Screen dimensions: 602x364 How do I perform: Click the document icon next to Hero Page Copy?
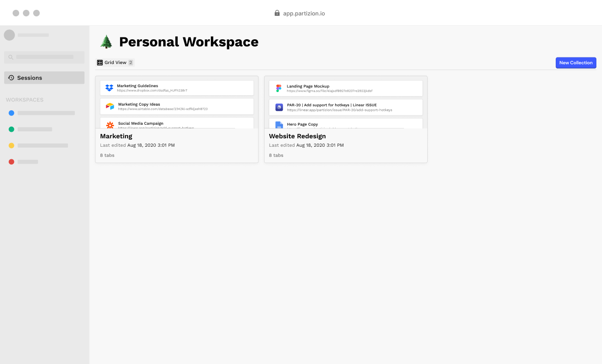(x=279, y=125)
